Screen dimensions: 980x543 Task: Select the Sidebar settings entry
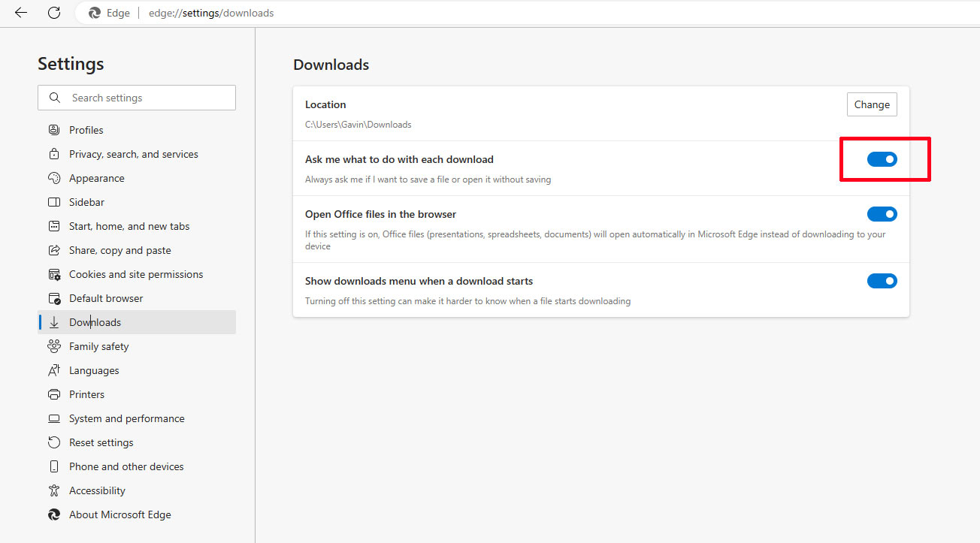pyautogui.click(x=137, y=202)
